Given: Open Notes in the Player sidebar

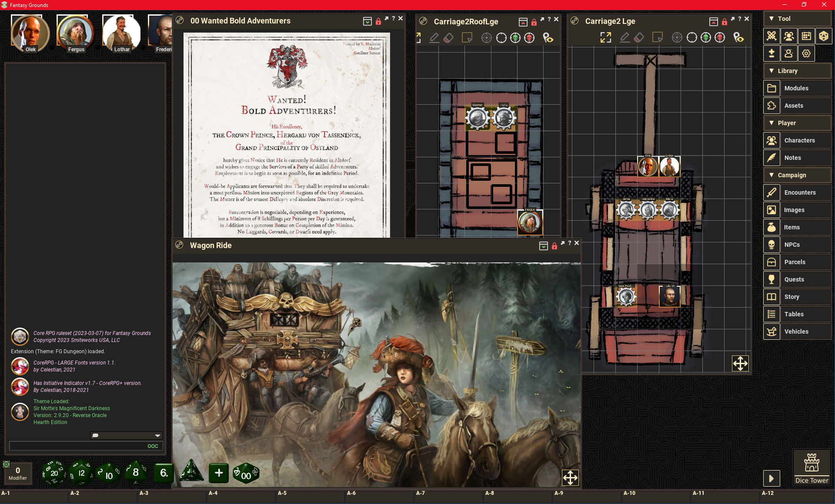Looking at the screenshot, I should (x=797, y=158).
